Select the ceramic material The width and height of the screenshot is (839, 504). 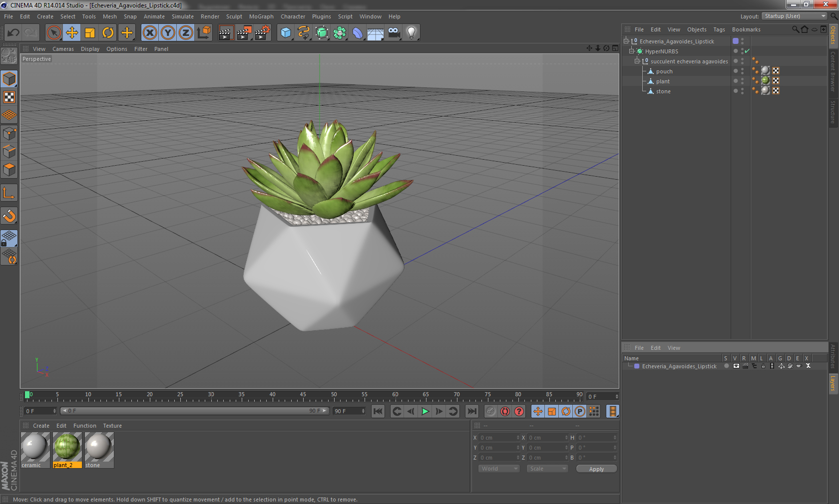pos(35,450)
